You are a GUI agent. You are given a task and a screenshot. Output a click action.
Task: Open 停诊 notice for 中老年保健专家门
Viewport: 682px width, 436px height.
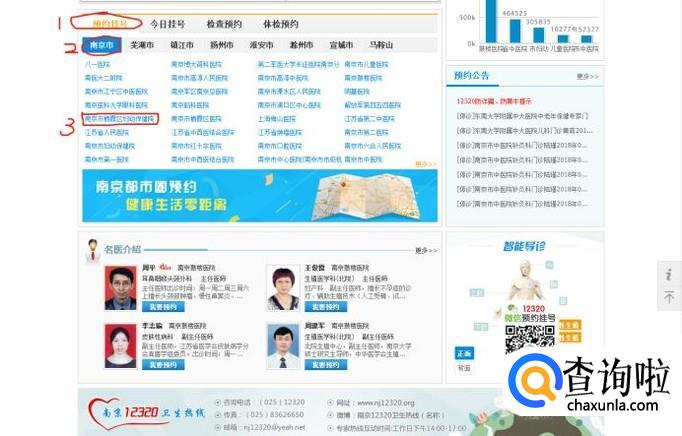tap(522, 116)
